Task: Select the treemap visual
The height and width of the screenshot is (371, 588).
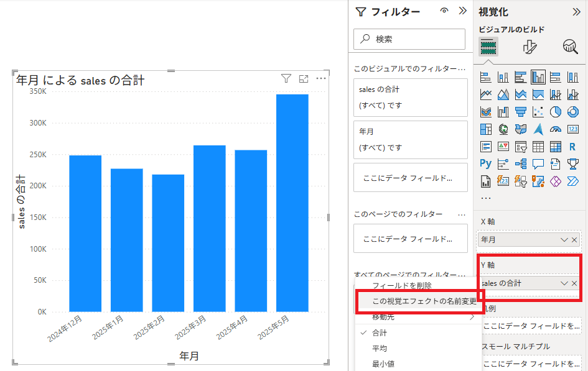Action: pyautogui.click(x=485, y=129)
